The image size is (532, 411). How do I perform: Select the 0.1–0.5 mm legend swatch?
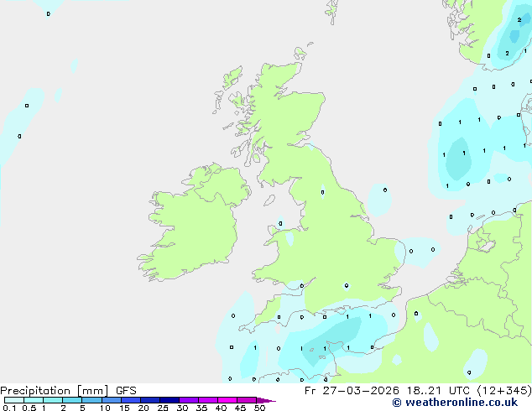[14, 400]
